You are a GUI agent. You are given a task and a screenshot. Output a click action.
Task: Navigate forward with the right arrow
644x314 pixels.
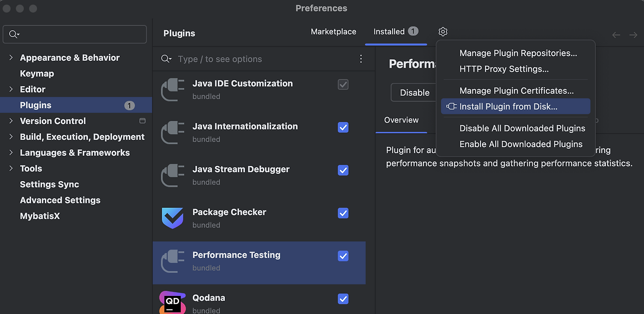pos(633,35)
